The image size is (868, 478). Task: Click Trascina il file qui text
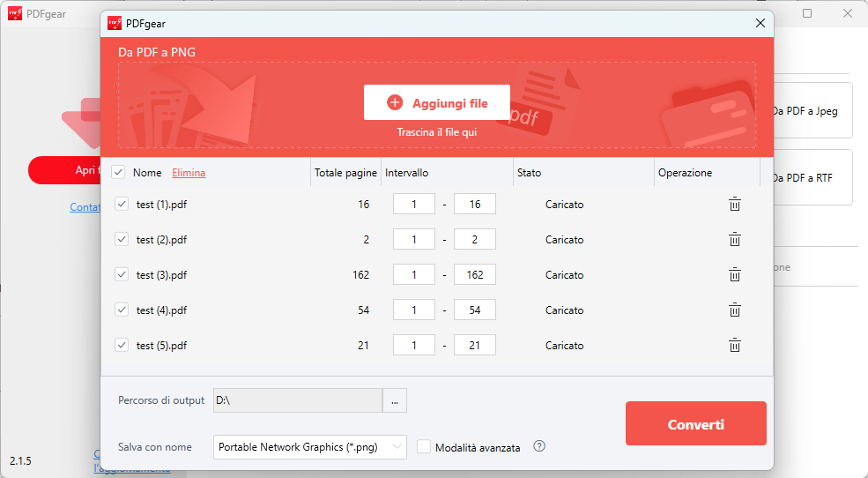point(437,132)
